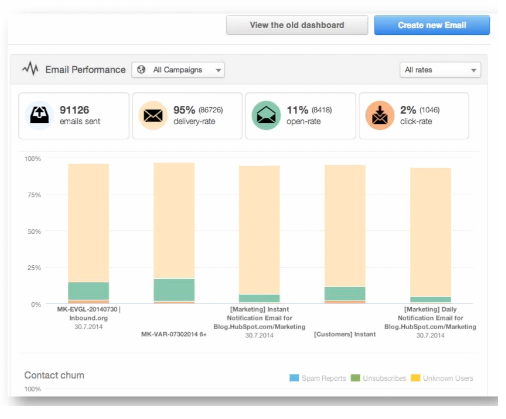Viewport: 506px width, 419px height.
Task: Click the MK-EVGL-20140730 Inbound.org bar
Action: click(88, 233)
